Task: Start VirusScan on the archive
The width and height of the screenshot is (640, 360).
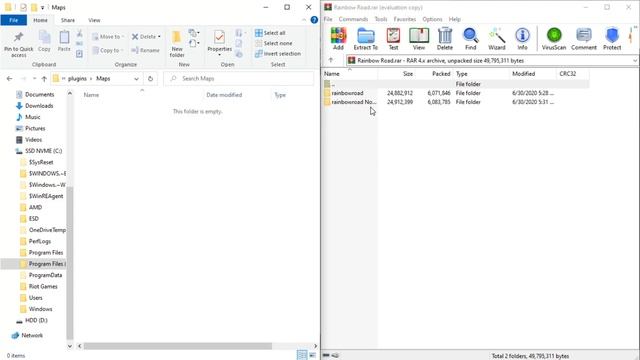Action: click(554, 39)
